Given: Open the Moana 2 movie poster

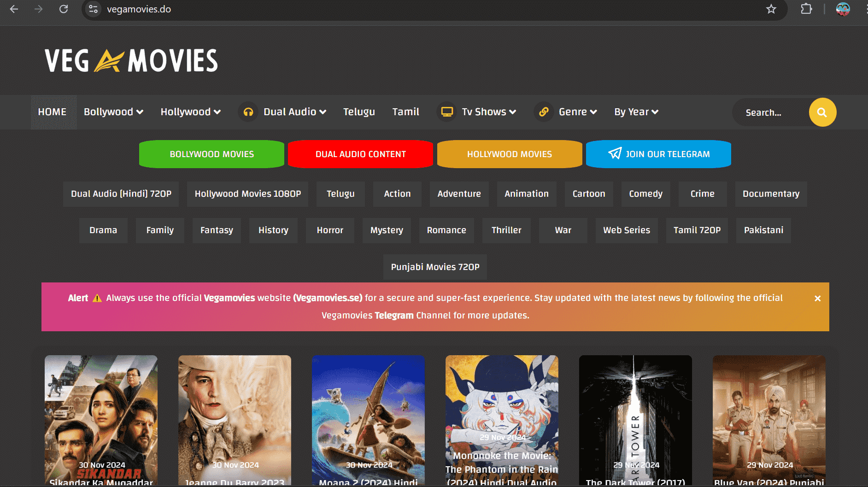Looking at the screenshot, I should [368, 419].
